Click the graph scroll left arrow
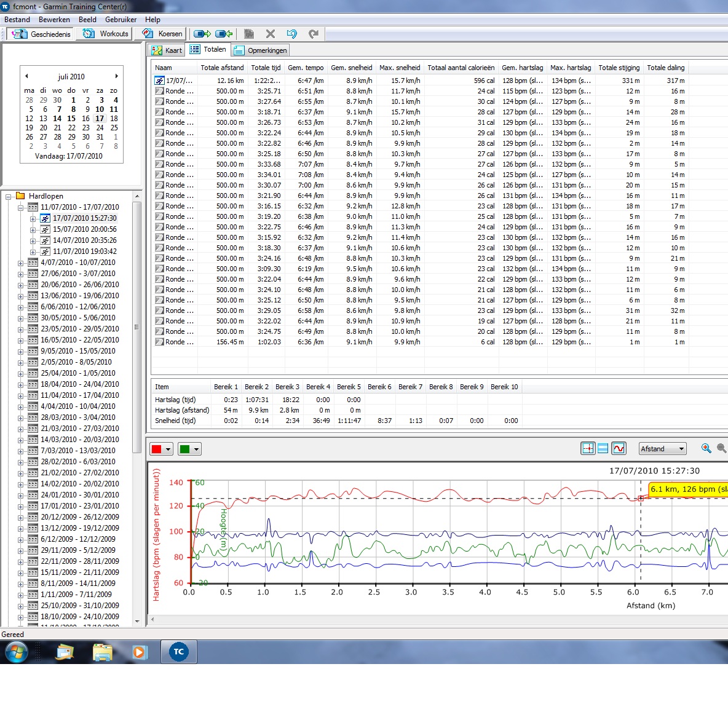The height and width of the screenshot is (728, 728). coord(152,619)
